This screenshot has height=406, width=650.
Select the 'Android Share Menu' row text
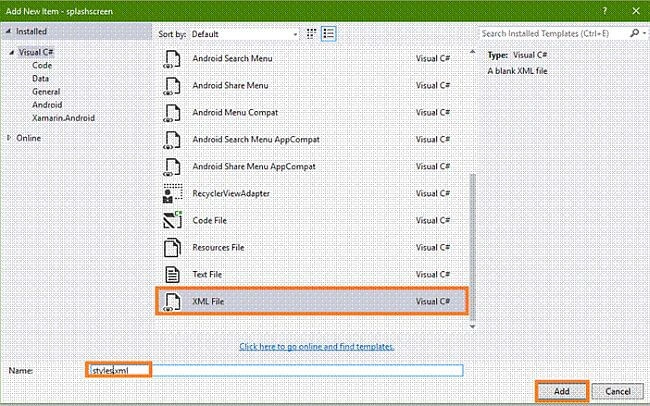(230, 85)
